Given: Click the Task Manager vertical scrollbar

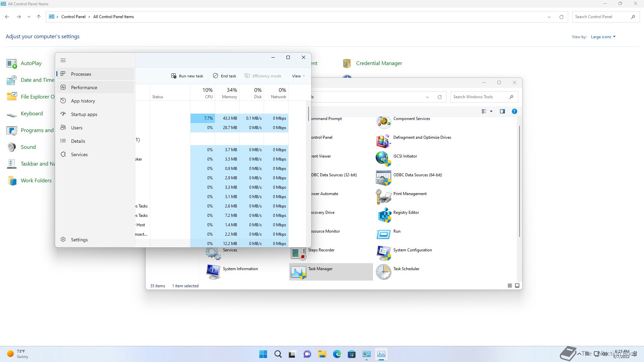Looking at the screenshot, I should 309,114.
